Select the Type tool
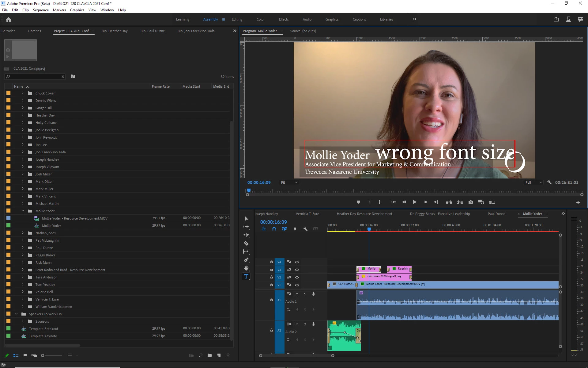Screen dimensions: 588x368 click(246, 276)
